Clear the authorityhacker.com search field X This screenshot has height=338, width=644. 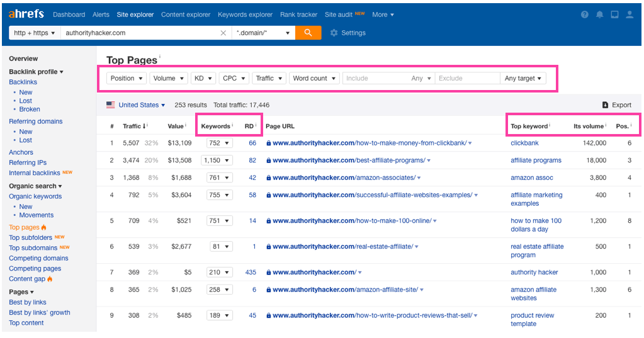click(223, 33)
